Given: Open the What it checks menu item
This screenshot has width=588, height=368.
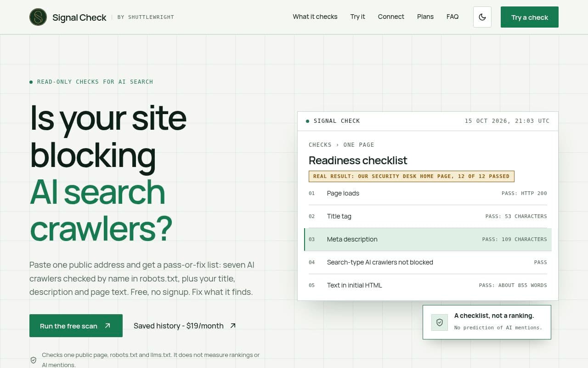Looking at the screenshot, I should click(x=315, y=17).
